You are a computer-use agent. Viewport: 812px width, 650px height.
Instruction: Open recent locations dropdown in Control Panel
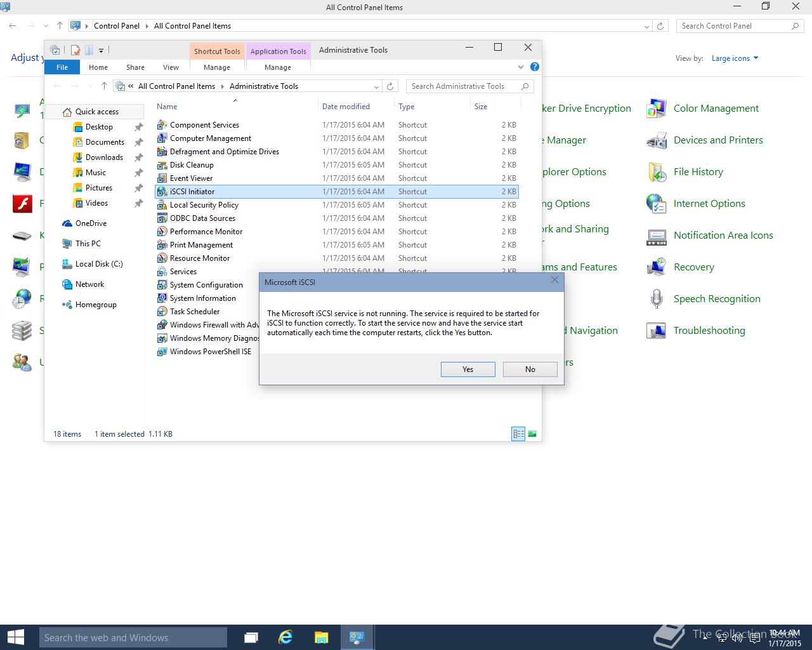(45, 26)
